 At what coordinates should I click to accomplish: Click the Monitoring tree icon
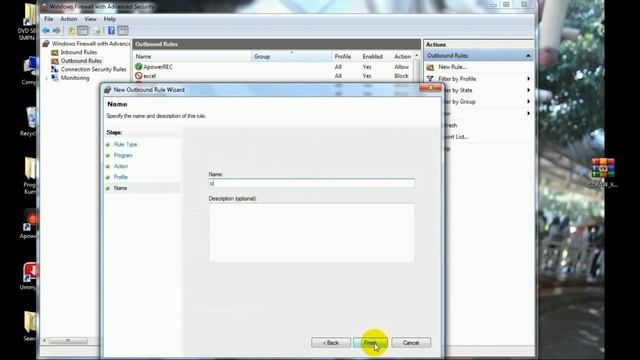(x=55, y=78)
